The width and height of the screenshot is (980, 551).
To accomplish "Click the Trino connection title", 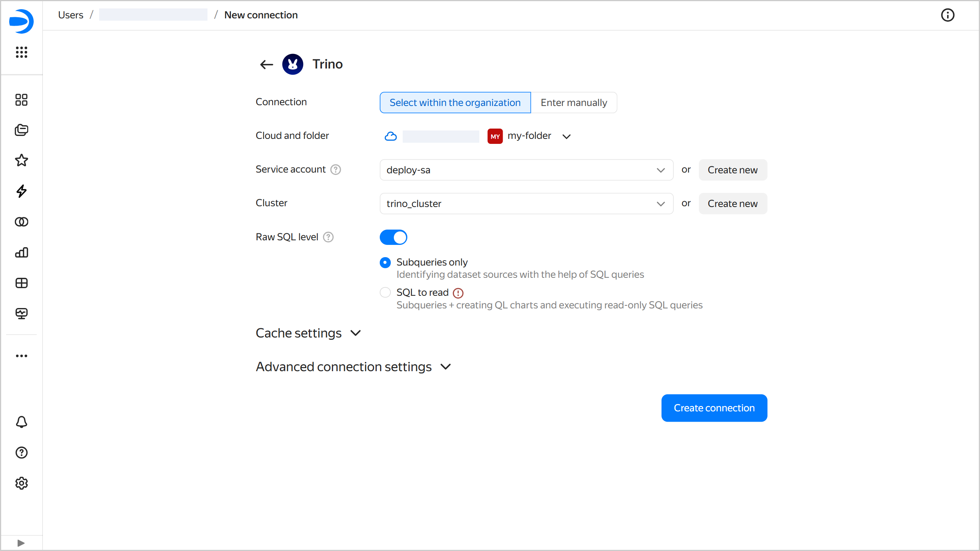I will 328,64.
